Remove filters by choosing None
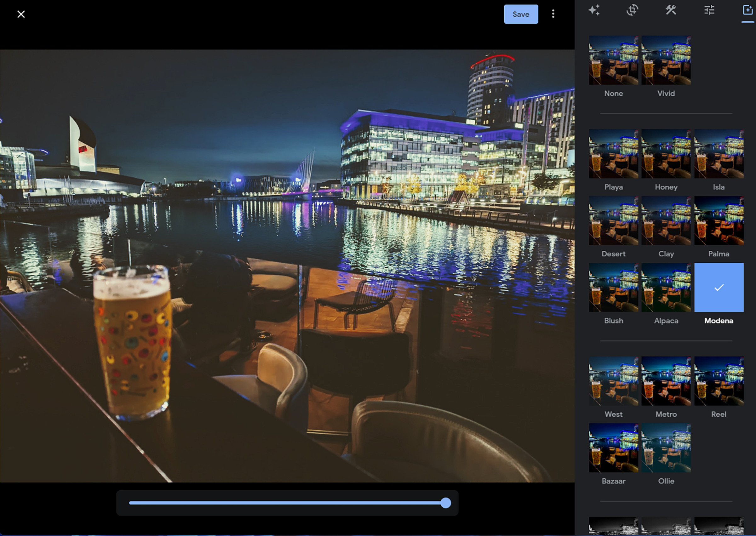Viewport: 756px width, 536px height. pos(613,60)
